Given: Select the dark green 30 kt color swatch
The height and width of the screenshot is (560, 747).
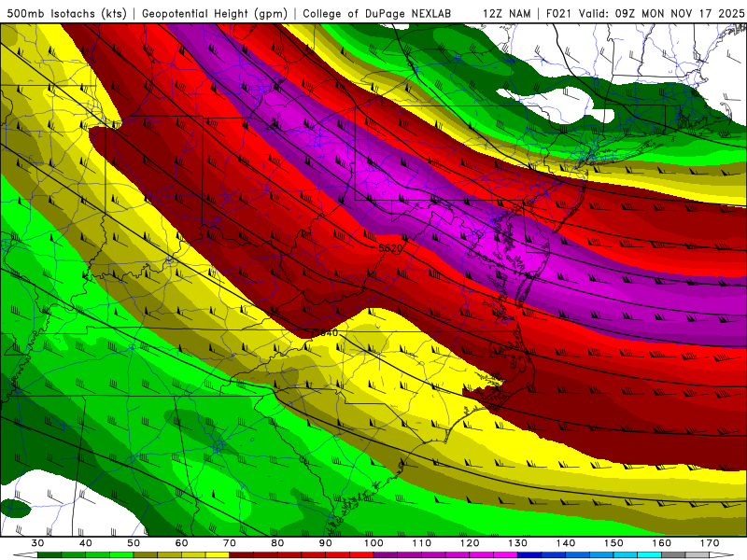Looking at the screenshot, I should pos(49,554).
